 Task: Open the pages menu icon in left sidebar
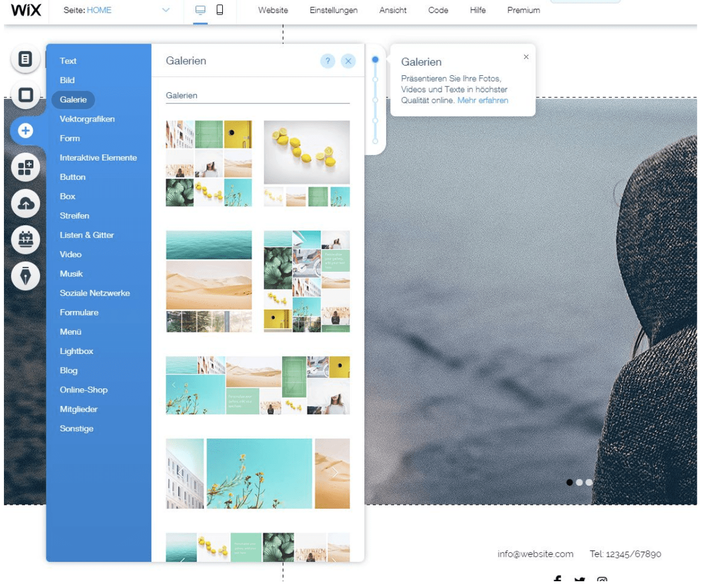pyautogui.click(x=25, y=59)
